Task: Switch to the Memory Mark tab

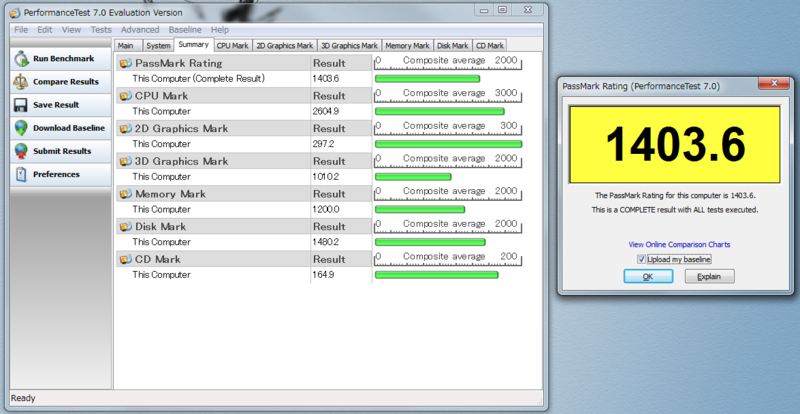Action: [x=407, y=45]
